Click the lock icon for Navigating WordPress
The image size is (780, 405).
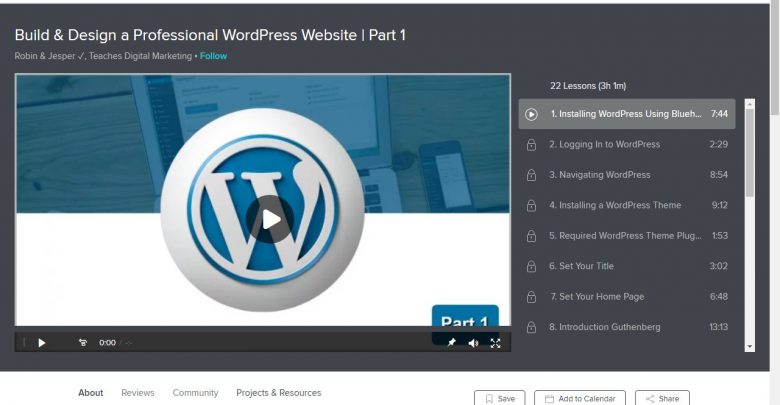[x=531, y=175]
